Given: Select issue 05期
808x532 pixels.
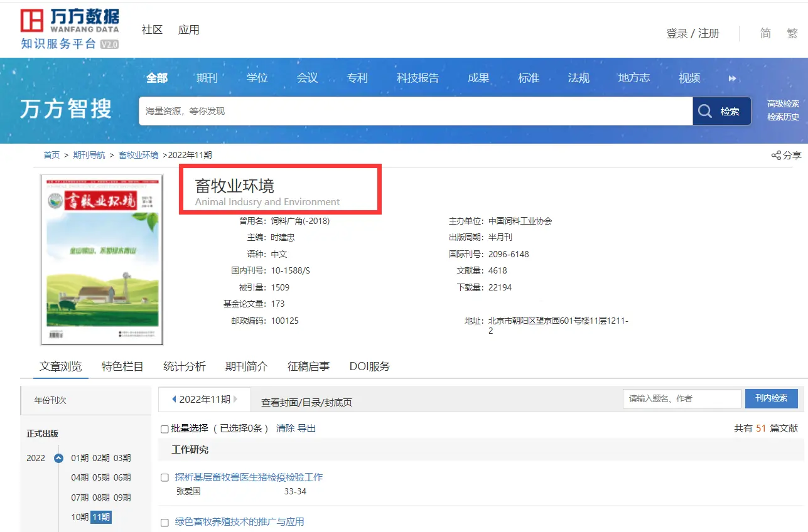Looking at the screenshot, I should (101, 477).
